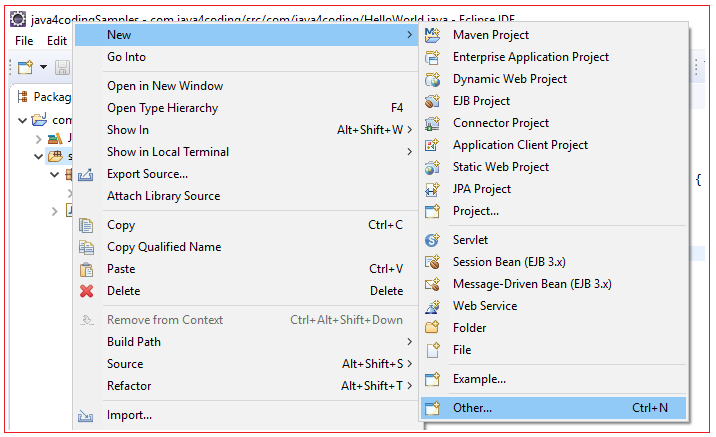The image size is (716, 437).
Task: Select Remove from Context entry
Action: tap(247, 320)
